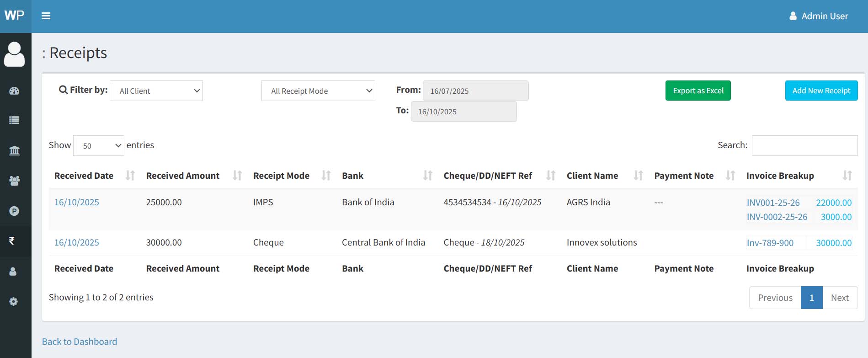Go to the Next page

click(x=840, y=298)
